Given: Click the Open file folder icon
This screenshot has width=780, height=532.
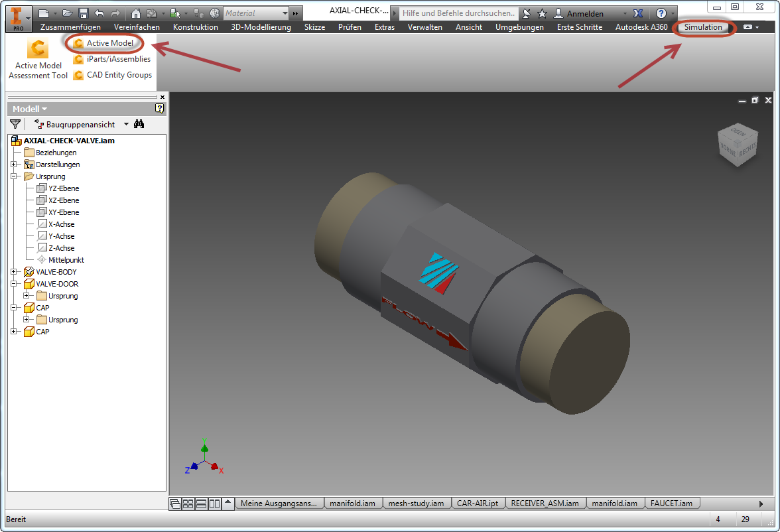Looking at the screenshot, I should tap(68, 13).
